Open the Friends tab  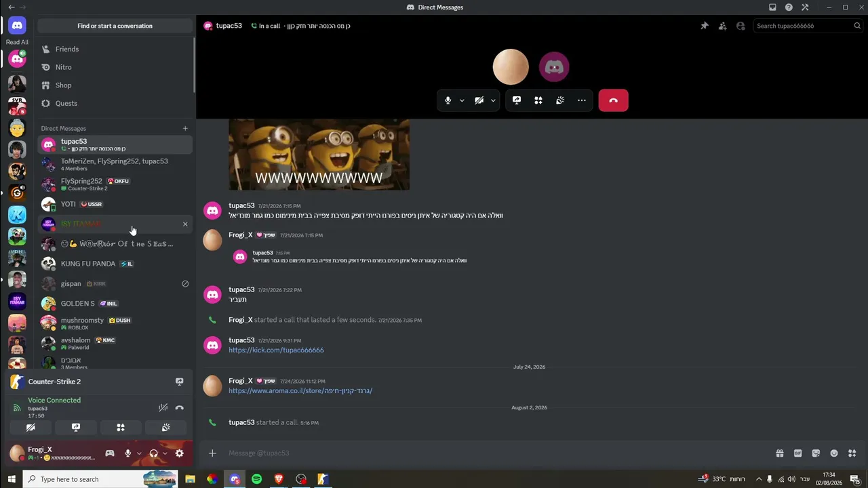tap(115, 49)
